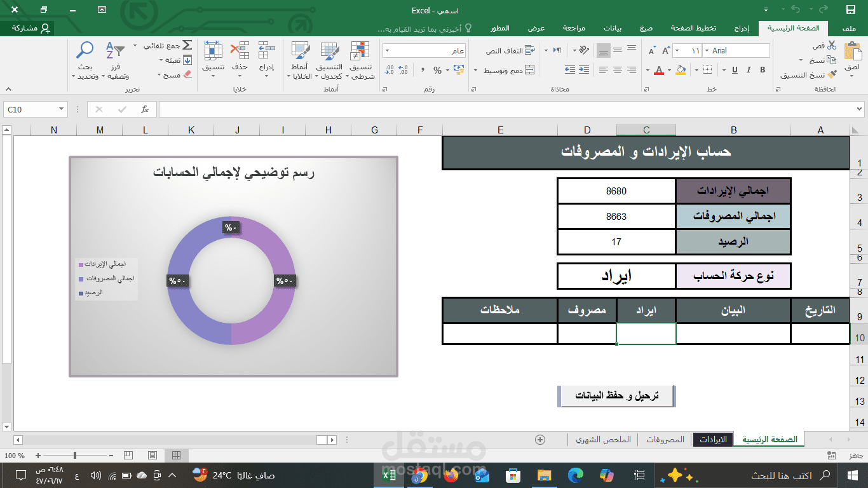The image size is (868, 488).
Task: Toggle Align Right for text
Action: (632, 70)
